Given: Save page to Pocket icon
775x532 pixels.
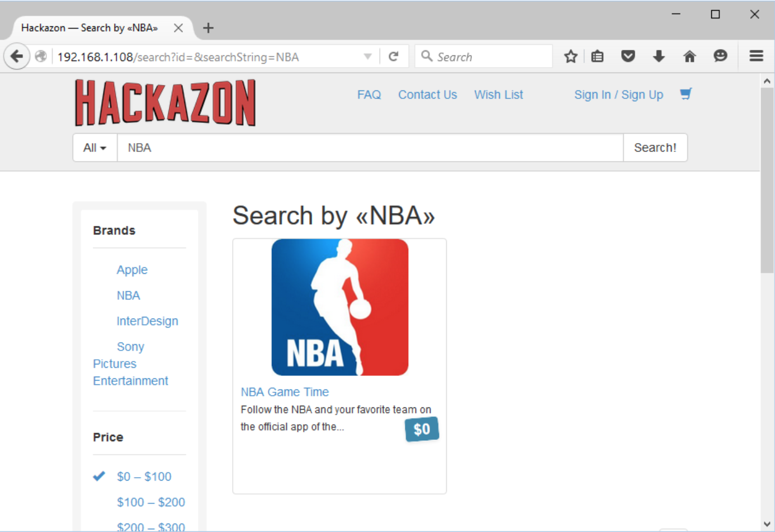Looking at the screenshot, I should (x=628, y=56).
